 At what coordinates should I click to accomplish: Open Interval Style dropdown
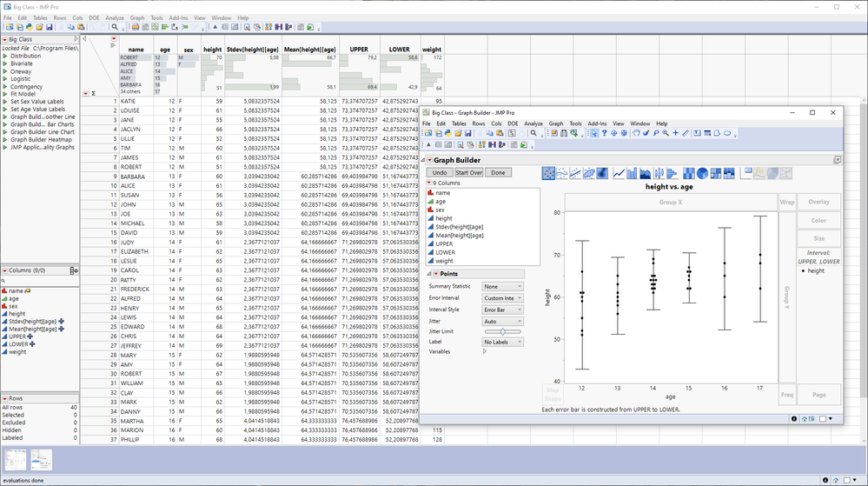[x=503, y=310]
